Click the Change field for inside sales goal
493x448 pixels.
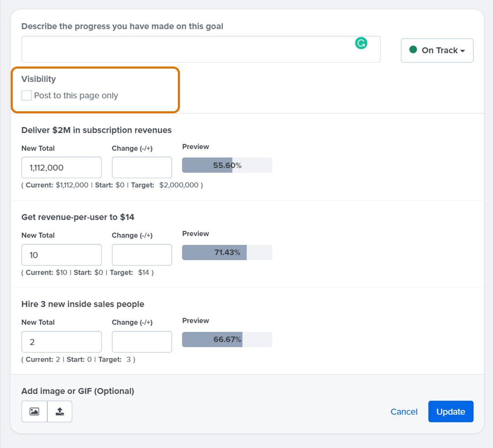point(141,342)
